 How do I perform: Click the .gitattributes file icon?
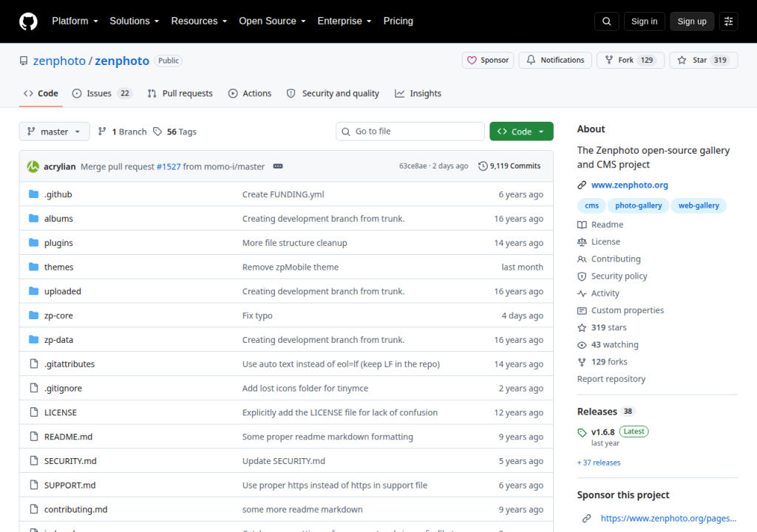coord(33,364)
